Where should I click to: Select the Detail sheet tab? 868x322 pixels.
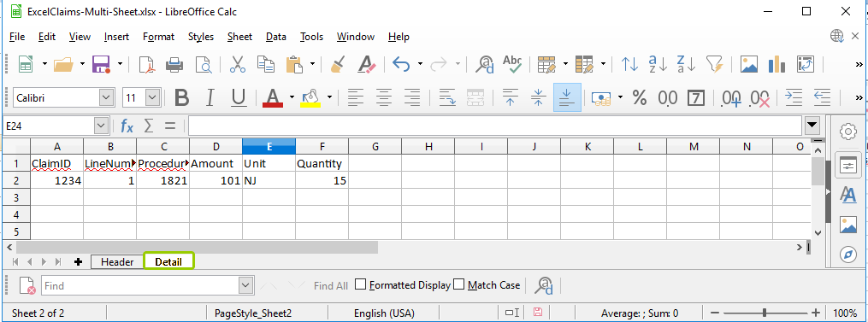pyautogui.click(x=168, y=261)
